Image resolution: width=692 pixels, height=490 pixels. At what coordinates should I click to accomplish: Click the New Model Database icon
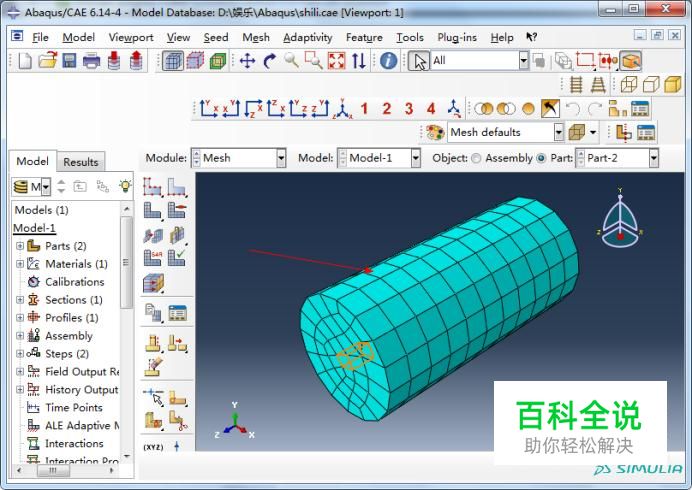point(25,60)
